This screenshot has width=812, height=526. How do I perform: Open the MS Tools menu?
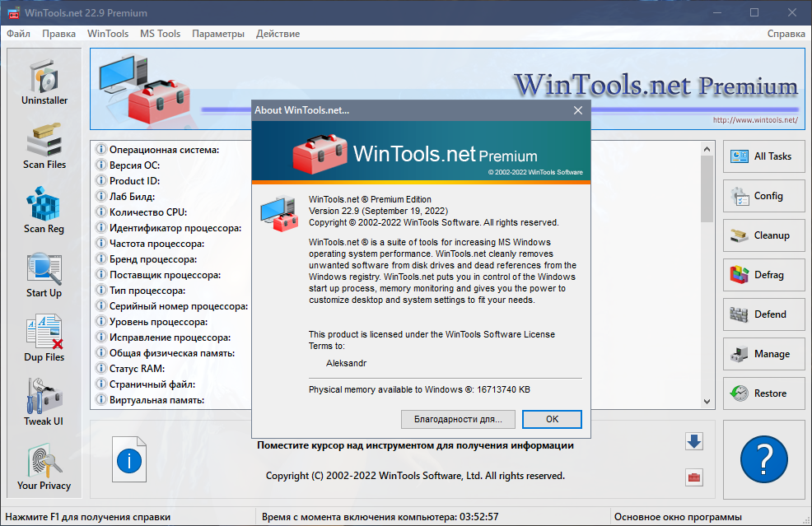click(x=160, y=34)
